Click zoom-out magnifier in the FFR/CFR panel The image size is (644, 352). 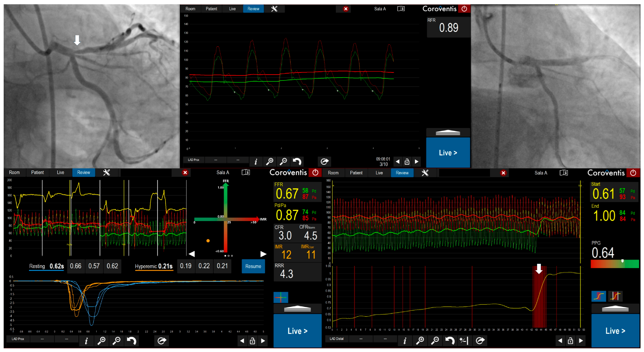(116, 341)
